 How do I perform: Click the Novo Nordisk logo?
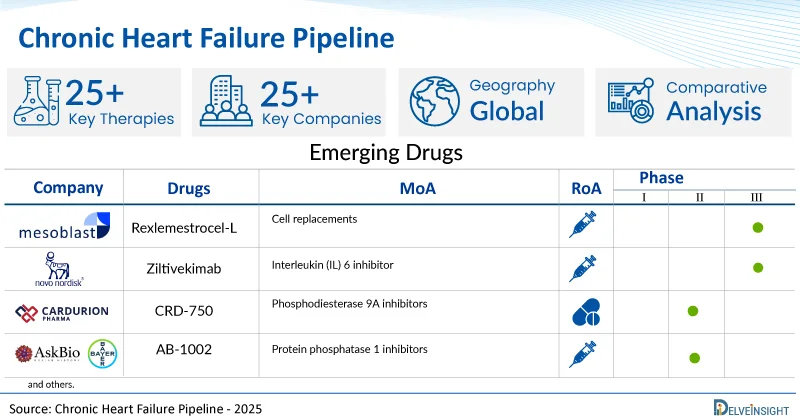[x=62, y=269]
